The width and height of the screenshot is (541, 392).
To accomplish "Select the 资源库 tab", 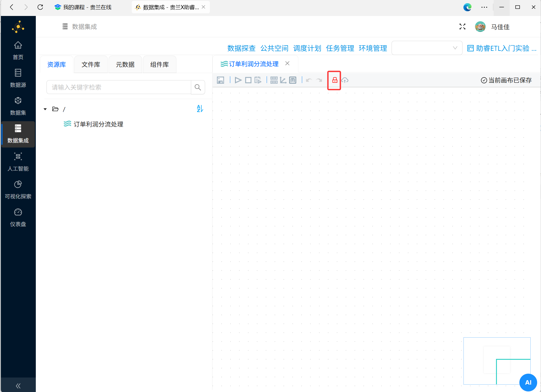I will coord(57,64).
